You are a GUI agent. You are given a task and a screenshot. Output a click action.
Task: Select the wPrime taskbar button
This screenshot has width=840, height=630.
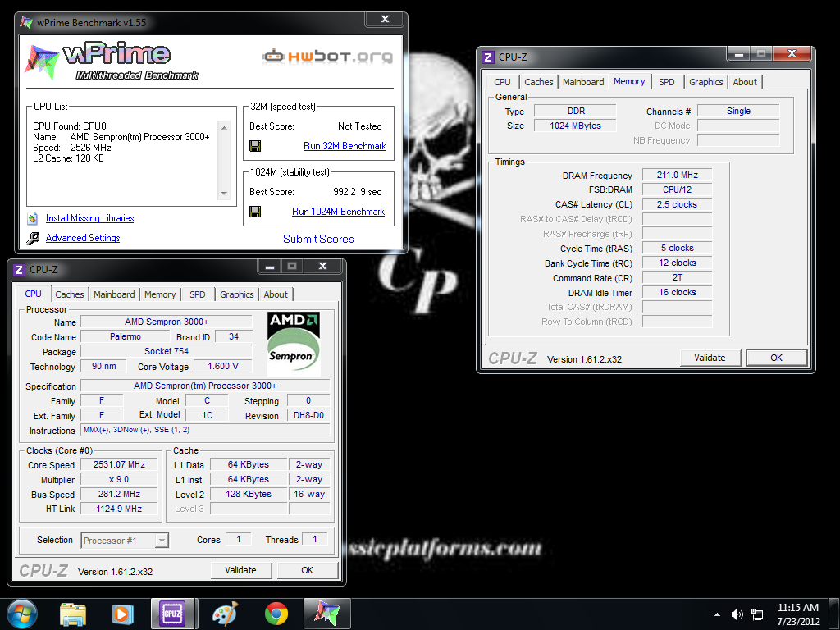point(326,614)
